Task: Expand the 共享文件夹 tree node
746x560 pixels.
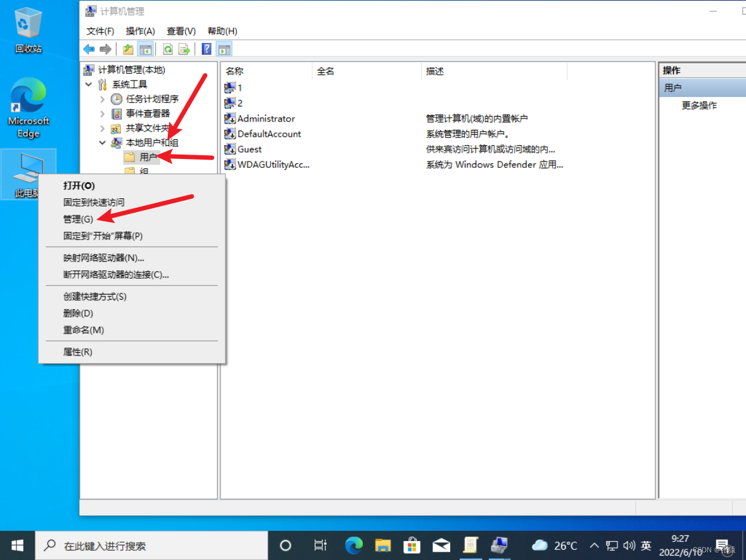Action: pos(103,128)
